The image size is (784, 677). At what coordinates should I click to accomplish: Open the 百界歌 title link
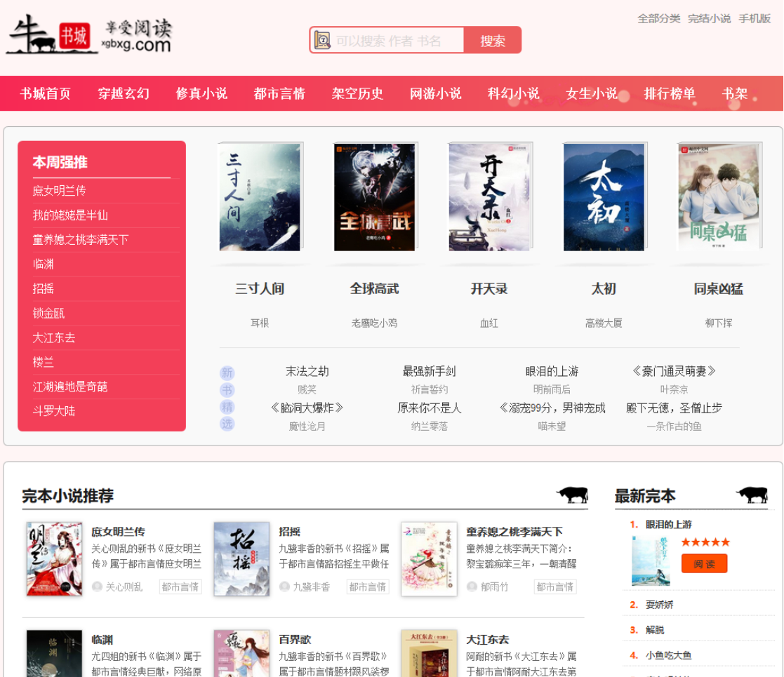click(295, 640)
